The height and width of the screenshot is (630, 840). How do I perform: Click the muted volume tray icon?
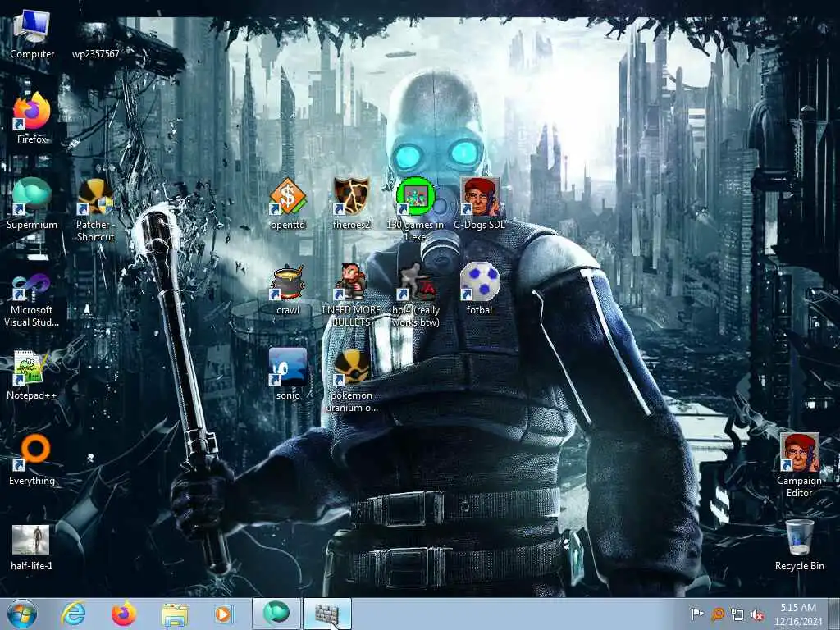click(x=757, y=614)
